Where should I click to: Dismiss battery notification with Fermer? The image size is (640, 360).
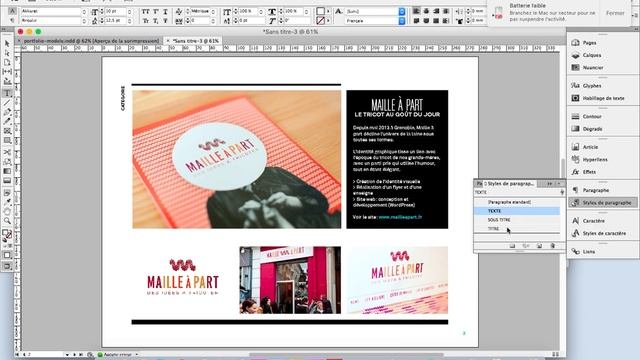click(615, 13)
